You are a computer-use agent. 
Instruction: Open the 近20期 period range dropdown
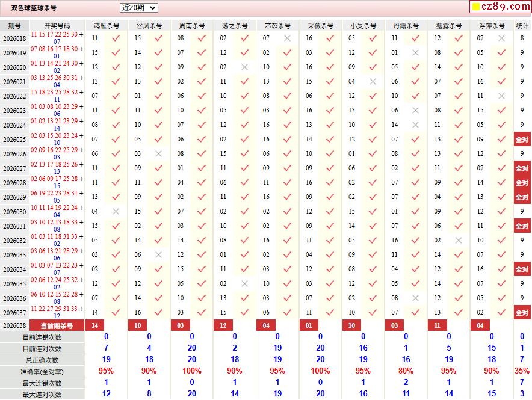coord(138,8)
